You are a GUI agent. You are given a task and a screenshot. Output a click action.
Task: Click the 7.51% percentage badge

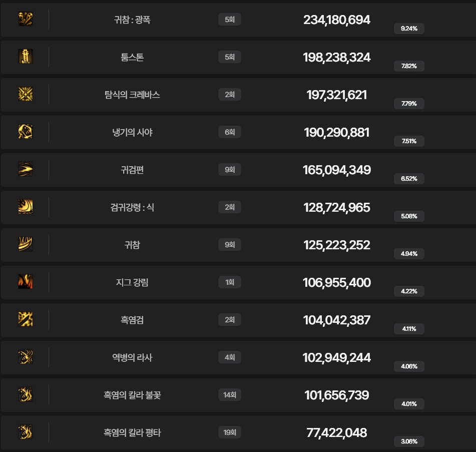(409, 141)
